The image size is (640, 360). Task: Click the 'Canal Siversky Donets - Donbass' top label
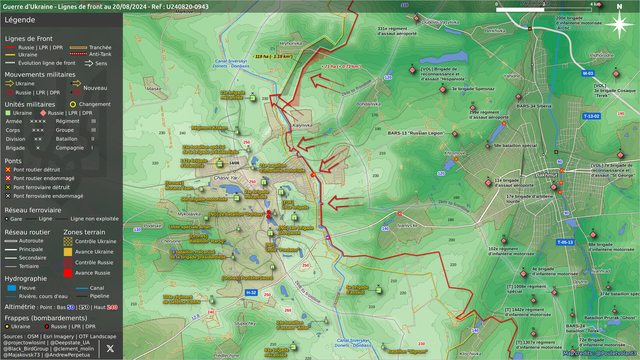click(x=231, y=64)
